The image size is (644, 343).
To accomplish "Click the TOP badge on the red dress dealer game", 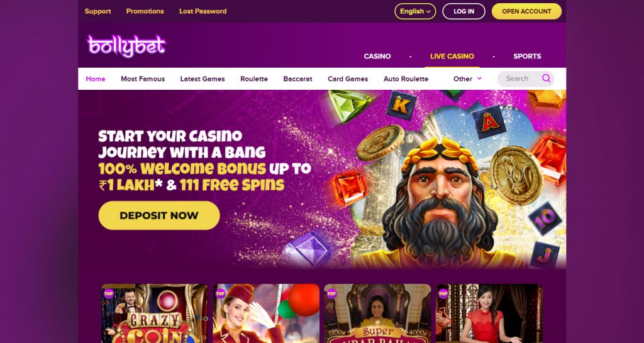I will pos(443,293).
